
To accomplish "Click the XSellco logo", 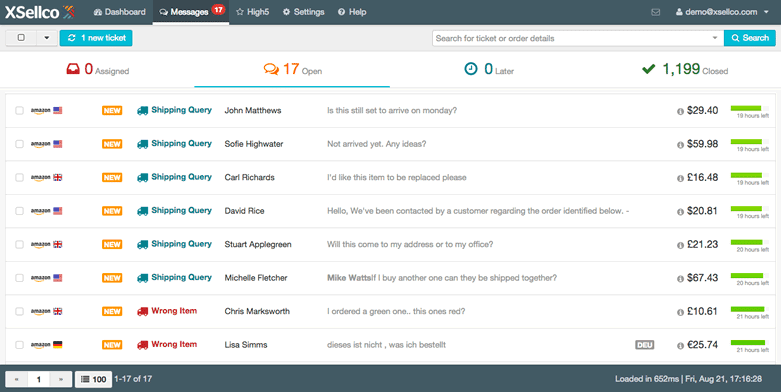I will (40, 12).
